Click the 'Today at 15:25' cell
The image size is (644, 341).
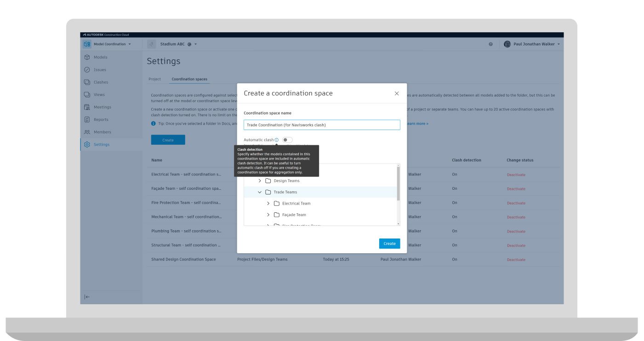click(336, 259)
